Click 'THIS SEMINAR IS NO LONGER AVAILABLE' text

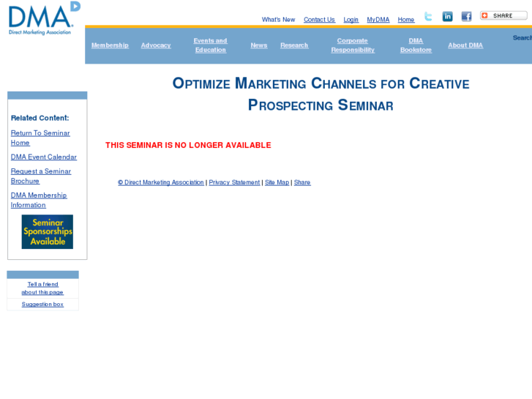188,145
